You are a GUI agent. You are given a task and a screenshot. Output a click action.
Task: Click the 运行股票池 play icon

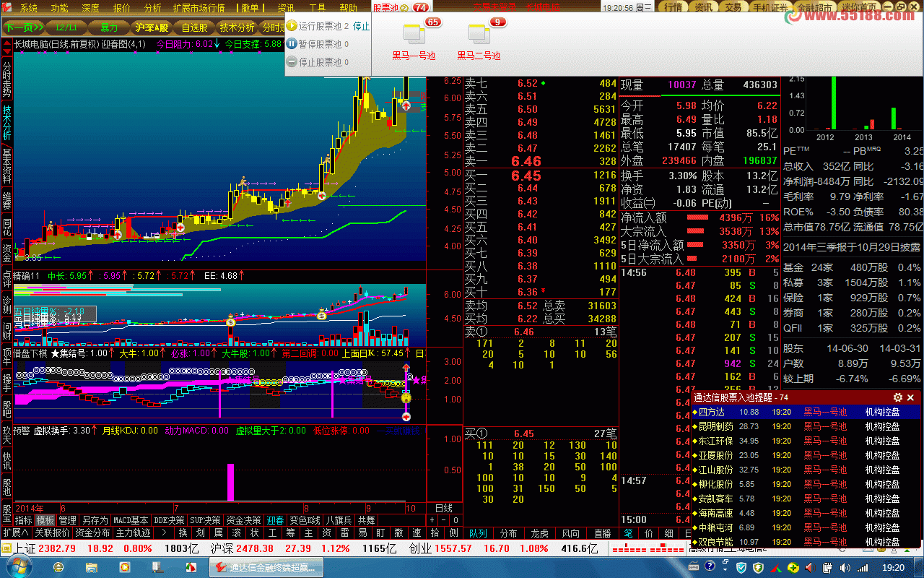pos(292,25)
